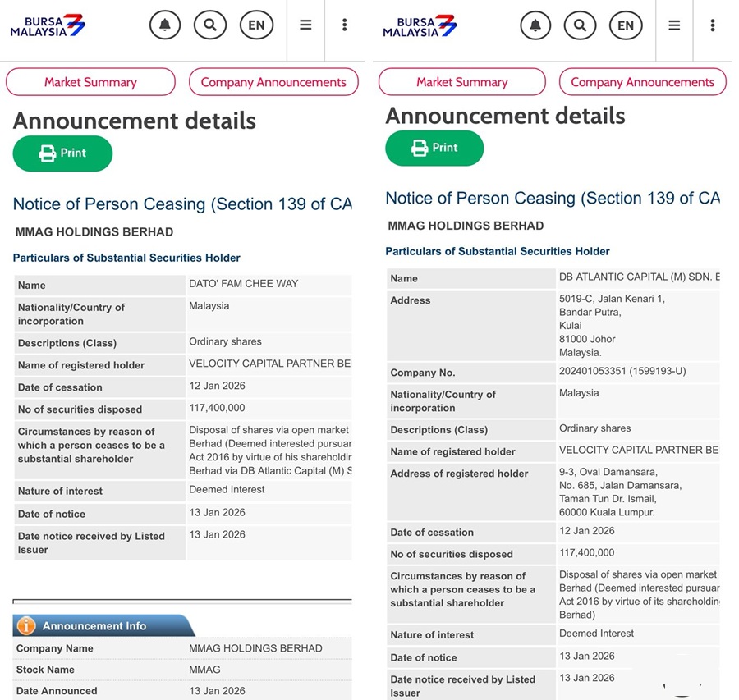Open Market Summary tab in left panel

click(90, 82)
